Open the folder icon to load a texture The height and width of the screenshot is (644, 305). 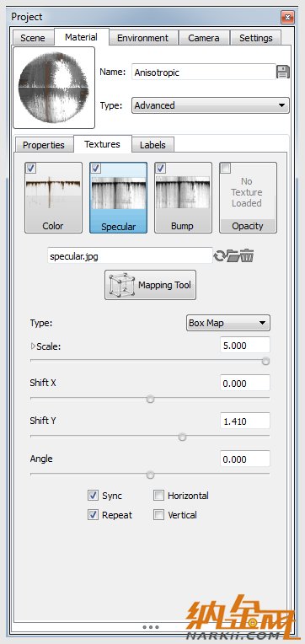pyautogui.click(x=233, y=256)
